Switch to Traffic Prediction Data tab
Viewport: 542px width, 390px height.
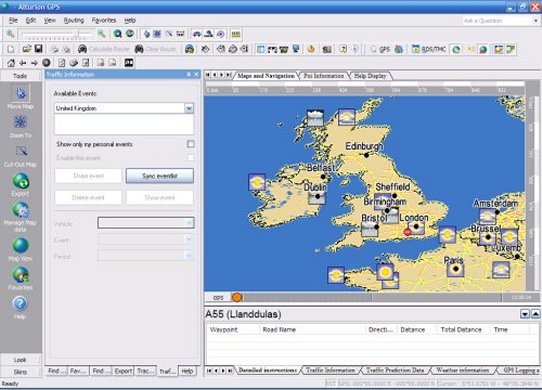click(x=395, y=370)
